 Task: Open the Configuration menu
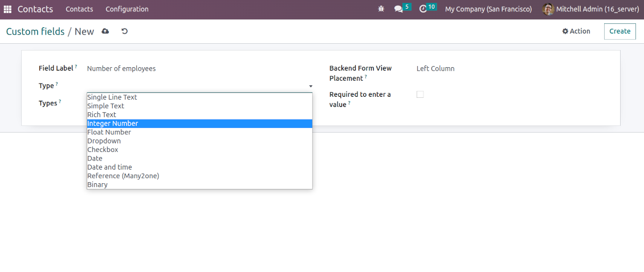(x=127, y=9)
